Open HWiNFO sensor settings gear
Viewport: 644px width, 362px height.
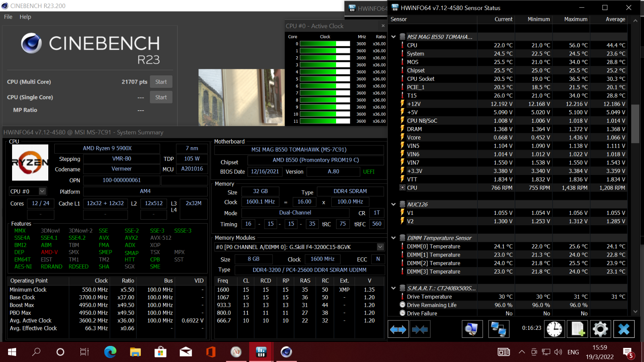point(600,329)
